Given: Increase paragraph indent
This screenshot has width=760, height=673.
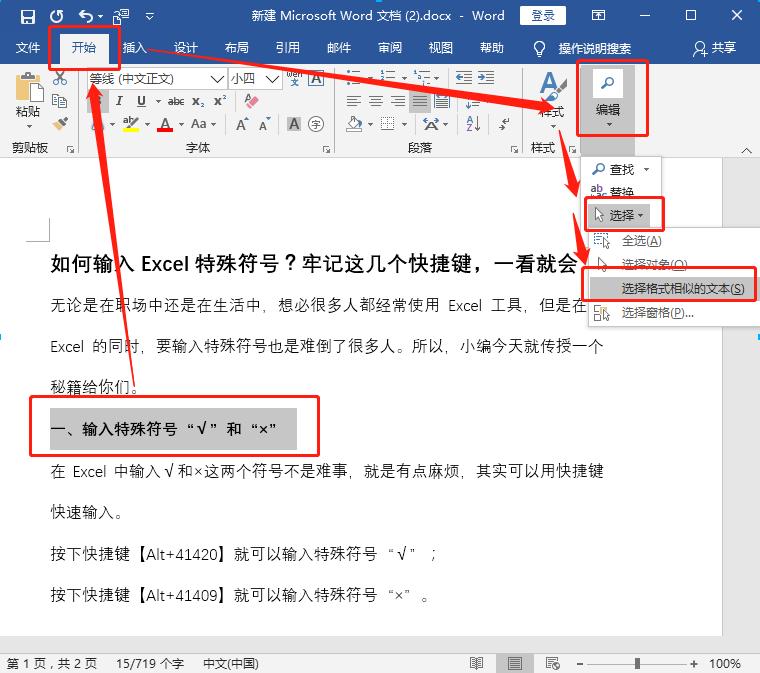Looking at the screenshot, I should pyautogui.click(x=486, y=78).
